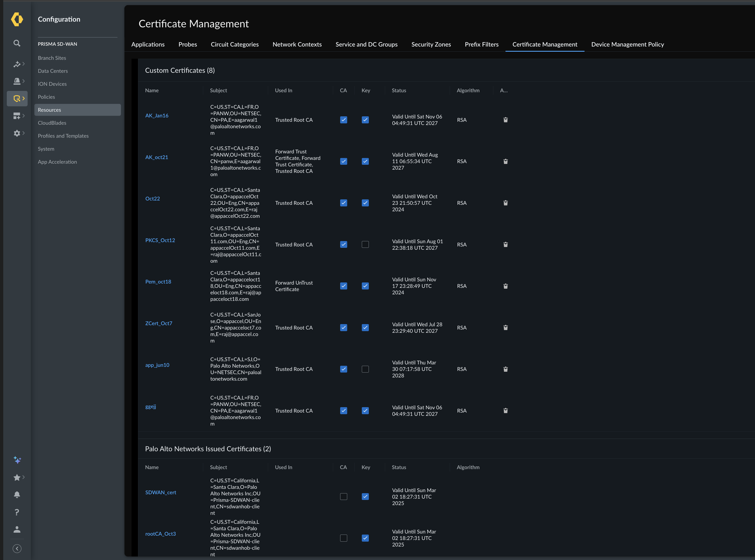Screen dimensions: 755x560
Task: Remove app_jun10 certificate with trash icon
Action: coord(505,369)
